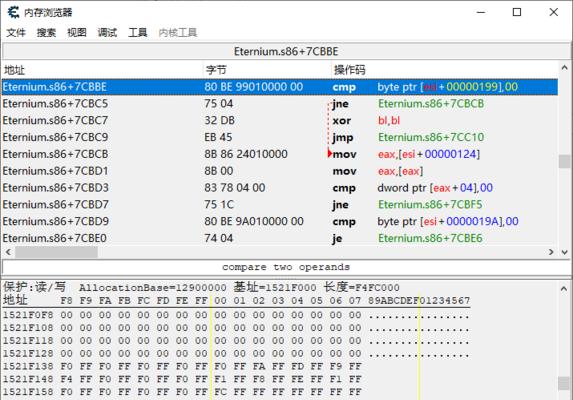Click jump target Eternium.s86+7CBCB operand

point(431,104)
